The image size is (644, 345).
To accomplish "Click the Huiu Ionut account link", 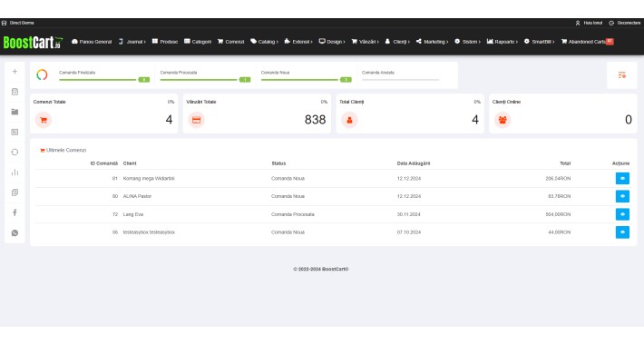I will click(593, 23).
